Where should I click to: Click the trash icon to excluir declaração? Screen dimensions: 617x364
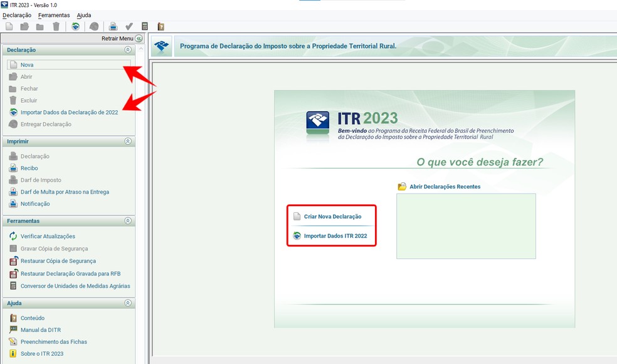[x=55, y=26]
